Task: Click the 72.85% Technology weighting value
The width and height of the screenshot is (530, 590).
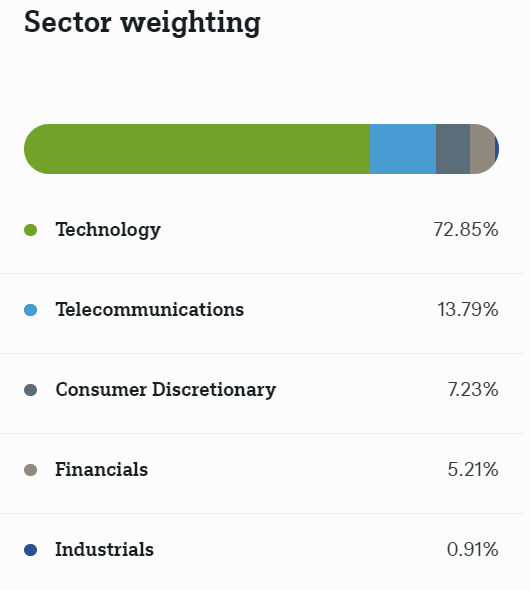Action: tap(466, 230)
